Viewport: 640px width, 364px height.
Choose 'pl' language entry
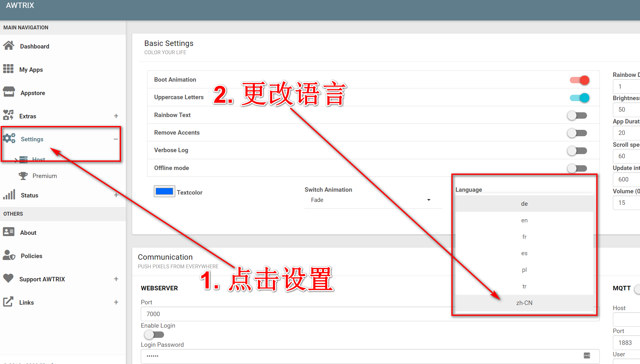click(524, 270)
